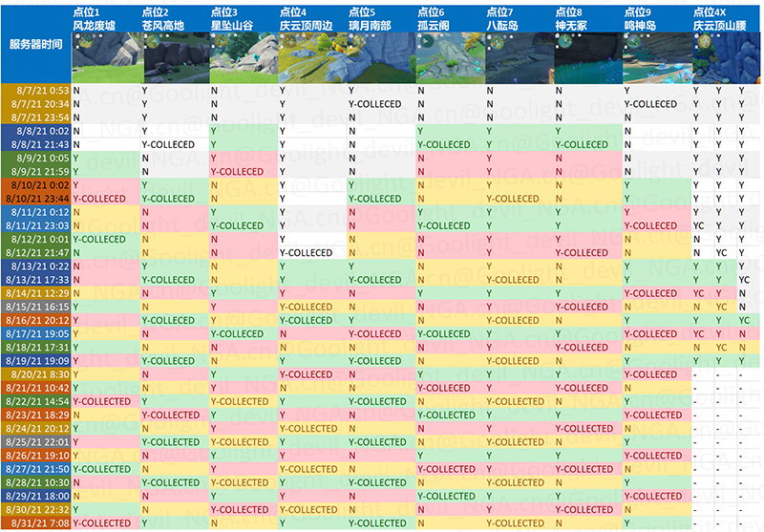The height and width of the screenshot is (532, 764).
Task: Click the 璃月南部 location thumbnail image
Action: tap(382, 58)
